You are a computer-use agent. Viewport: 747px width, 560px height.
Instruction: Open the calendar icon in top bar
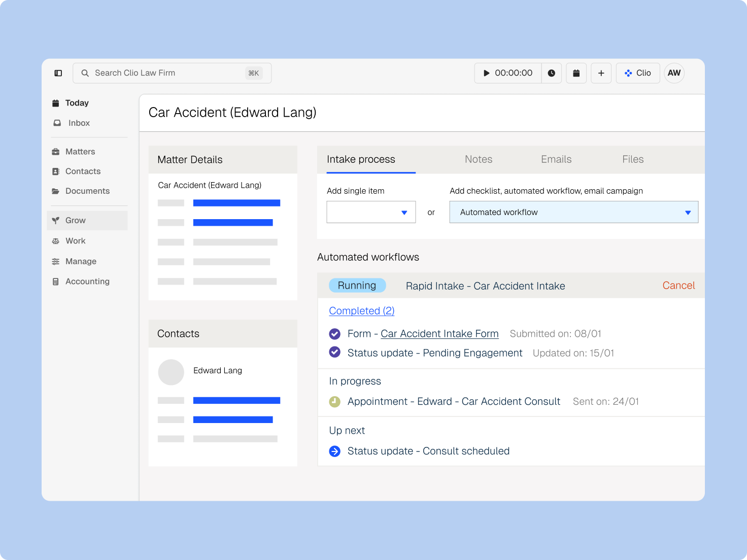pos(576,73)
